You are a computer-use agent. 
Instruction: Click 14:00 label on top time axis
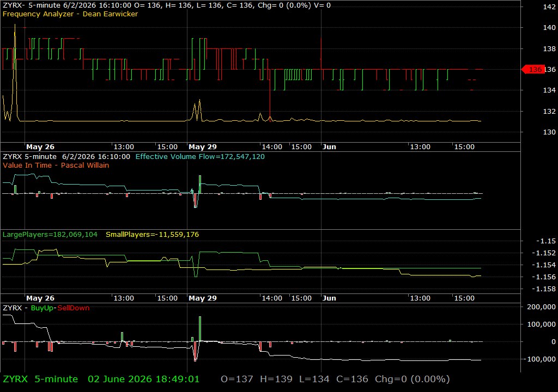pyautogui.click(x=272, y=146)
